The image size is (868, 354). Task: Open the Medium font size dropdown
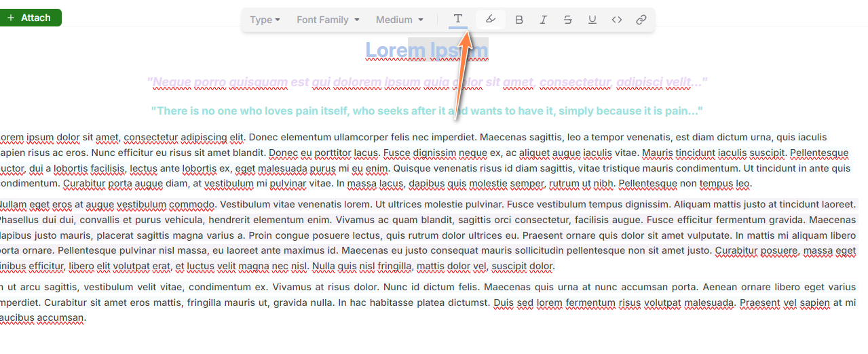pos(399,20)
